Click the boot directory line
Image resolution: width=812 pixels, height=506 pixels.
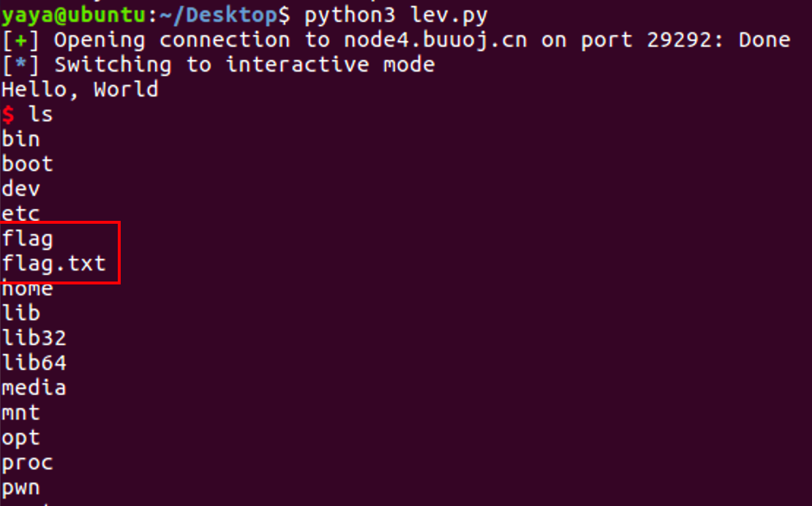pyautogui.click(x=27, y=164)
